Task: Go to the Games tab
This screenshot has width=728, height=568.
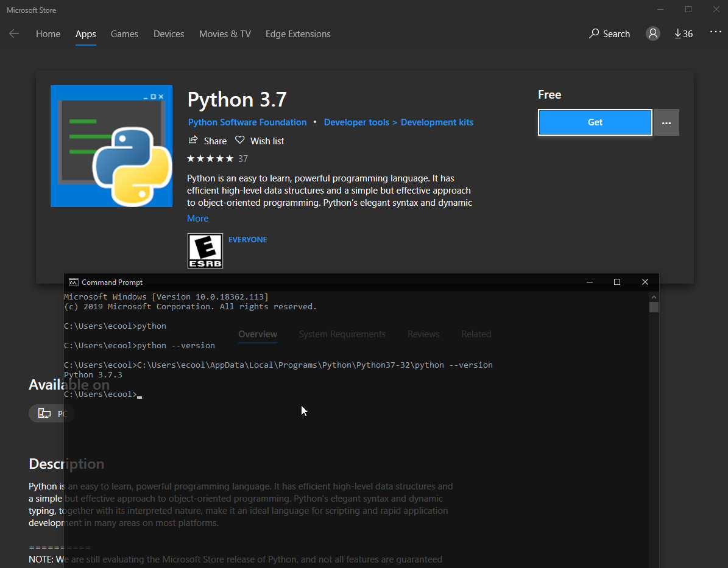Action: pyautogui.click(x=124, y=34)
